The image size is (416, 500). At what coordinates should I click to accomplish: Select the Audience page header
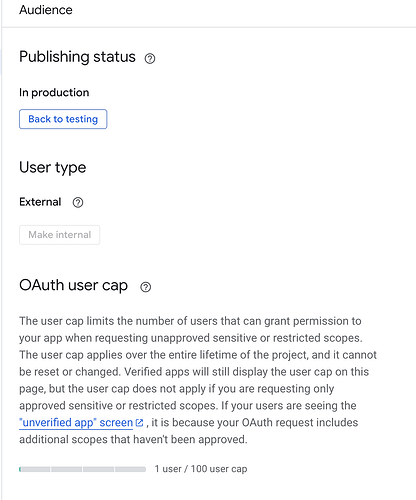coord(46,10)
